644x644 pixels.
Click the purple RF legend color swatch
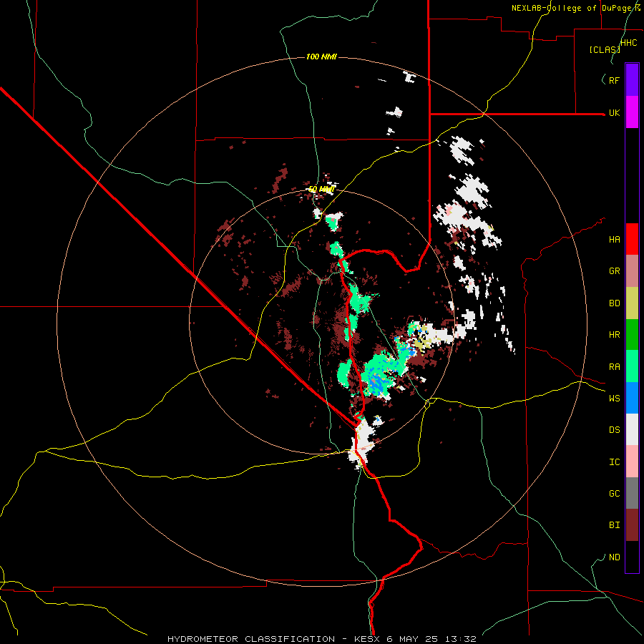(x=632, y=80)
